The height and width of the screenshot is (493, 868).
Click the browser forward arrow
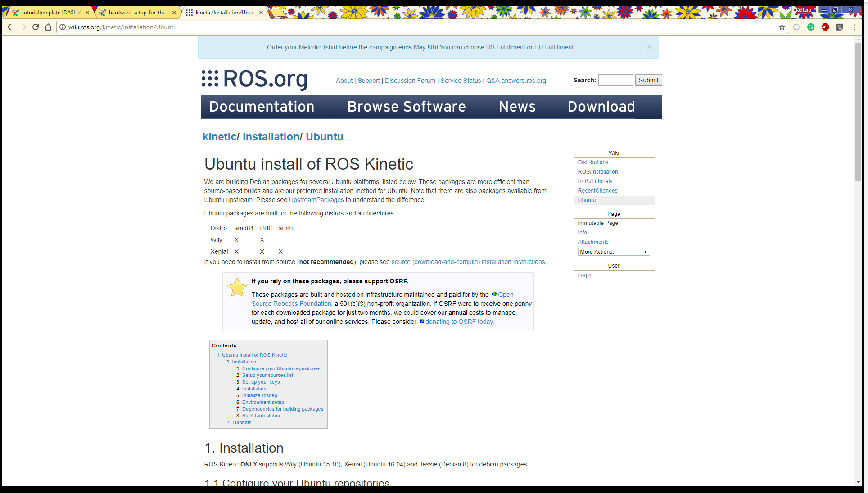tap(23, 27)
